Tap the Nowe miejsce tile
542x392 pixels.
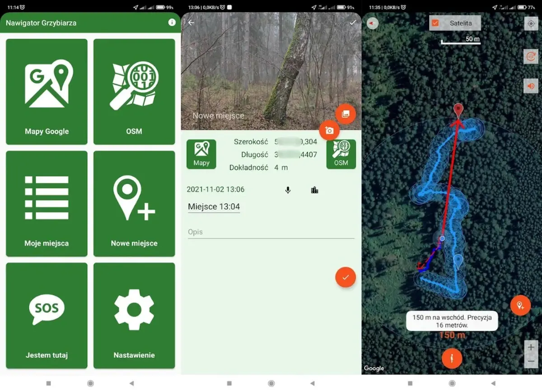click(x=134, y=204)
